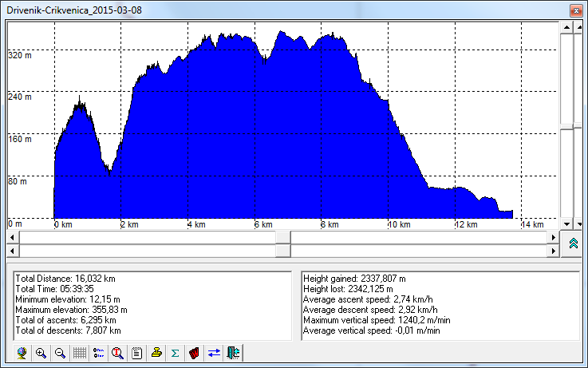Screen dimensions: 588x368
Task: Zoom in on the elevation profile
Action: [41, 352]
